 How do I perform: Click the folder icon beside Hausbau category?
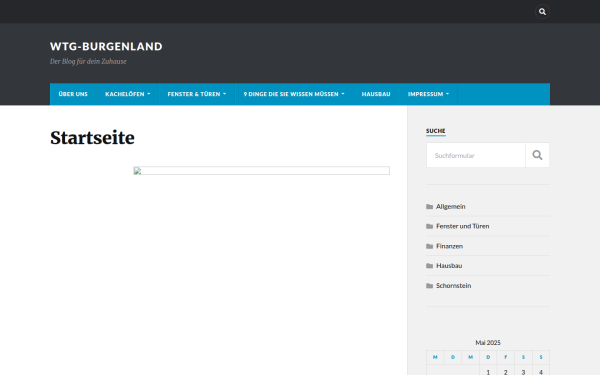429,266
